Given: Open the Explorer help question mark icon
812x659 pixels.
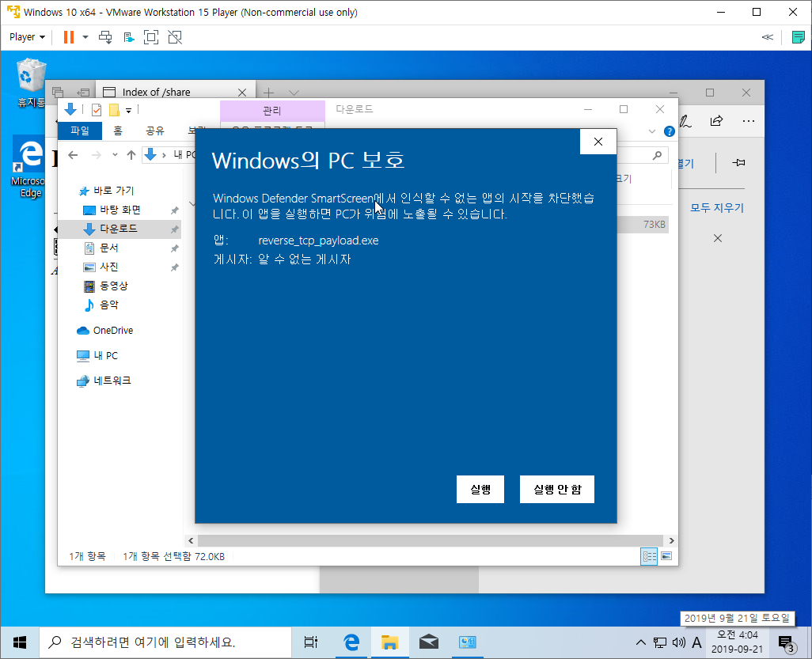Looking at the screenshot, I should pos(669,131).
